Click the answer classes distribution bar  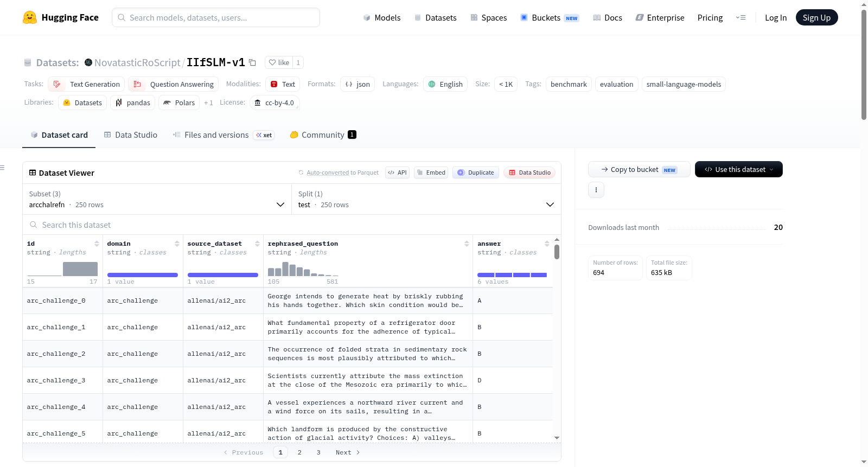pyautogui.click(x=512, y=275)
